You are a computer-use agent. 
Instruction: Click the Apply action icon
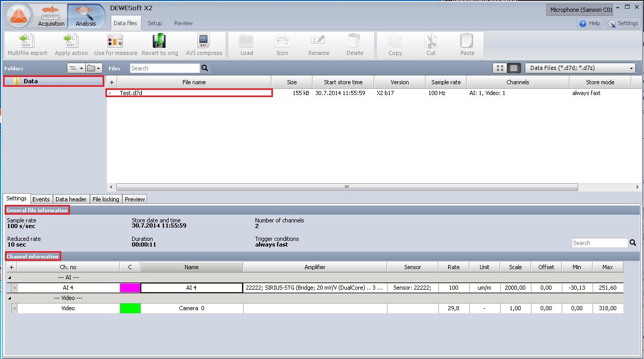71,45
